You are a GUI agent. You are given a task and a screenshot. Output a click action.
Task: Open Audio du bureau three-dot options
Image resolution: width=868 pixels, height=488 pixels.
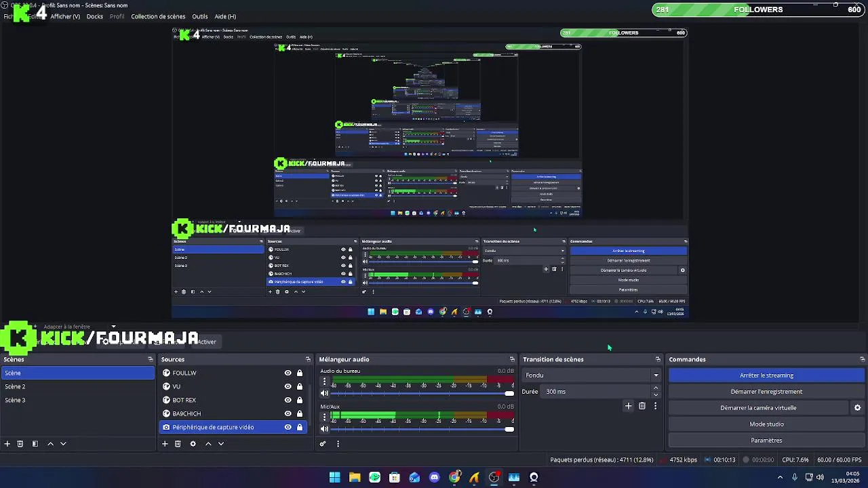click(324, 382)
